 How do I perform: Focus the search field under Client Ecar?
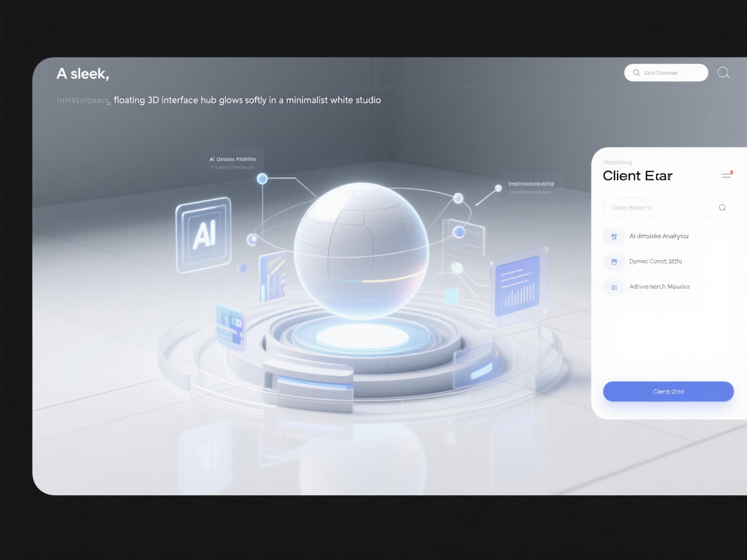click(x=660, y=208)
